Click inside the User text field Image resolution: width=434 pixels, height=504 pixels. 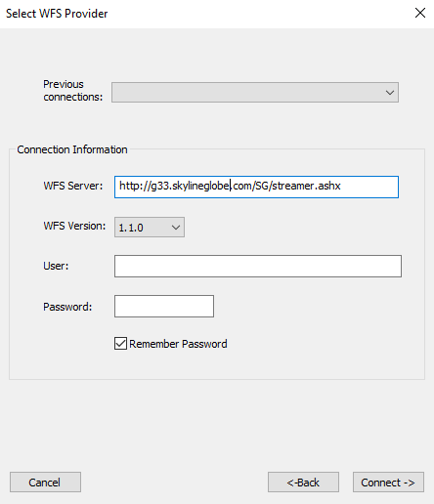[258, 267]
